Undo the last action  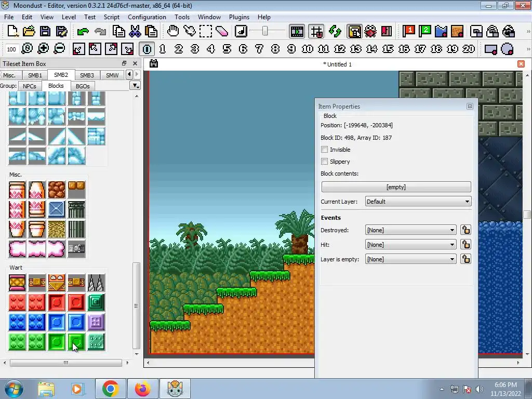click(83, 32)
